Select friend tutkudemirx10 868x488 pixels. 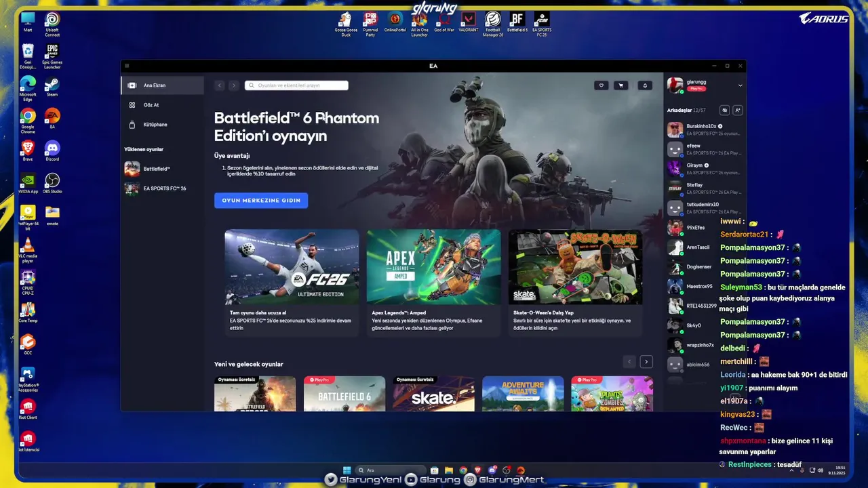pos(705,207)
